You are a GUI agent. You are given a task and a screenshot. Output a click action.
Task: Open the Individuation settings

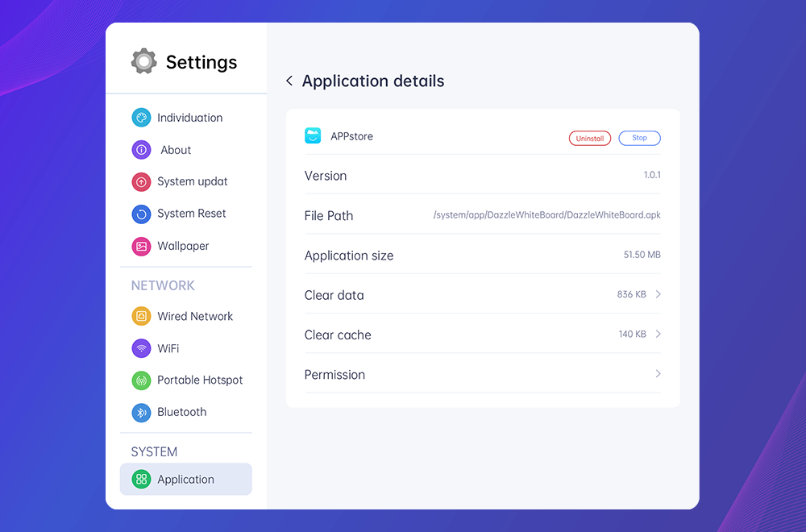(x=189, y=118)
